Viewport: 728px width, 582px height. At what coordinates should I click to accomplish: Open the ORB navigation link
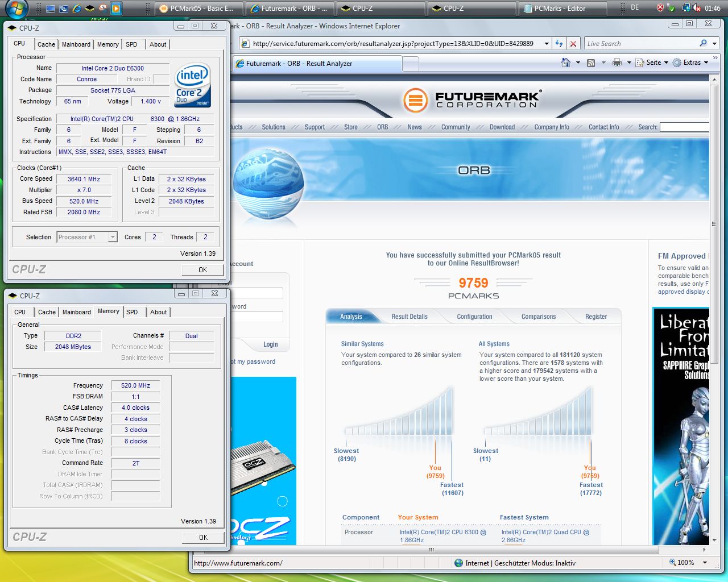click(383, 127)
